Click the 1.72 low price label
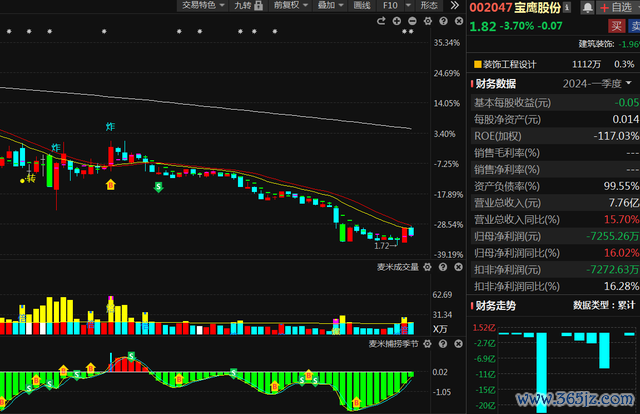640x414 pixels. coord(382,246)
